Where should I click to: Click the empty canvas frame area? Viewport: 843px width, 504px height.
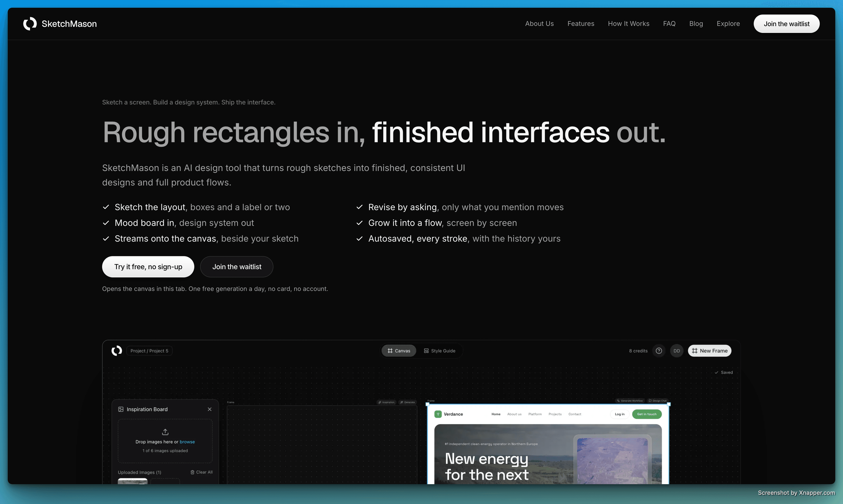322,445
